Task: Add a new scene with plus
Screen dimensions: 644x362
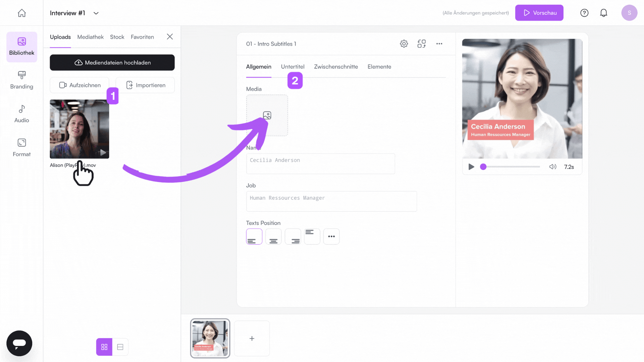Action: click(252, 339)
